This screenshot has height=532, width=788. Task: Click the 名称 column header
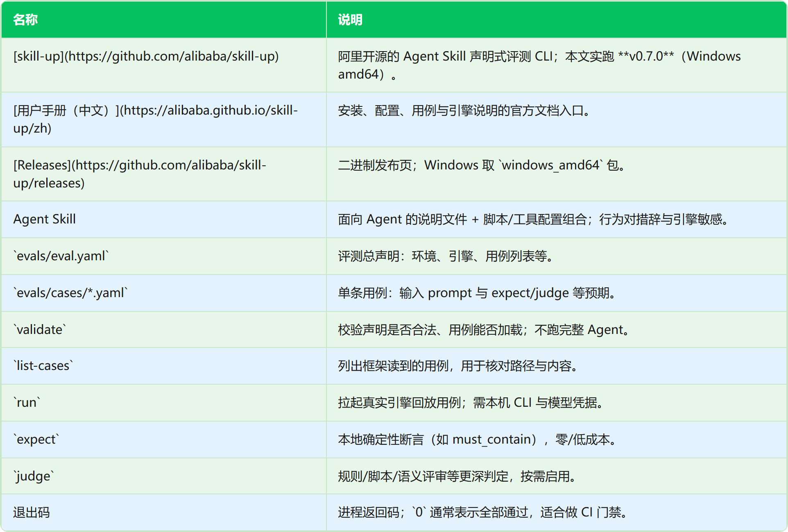164,20
